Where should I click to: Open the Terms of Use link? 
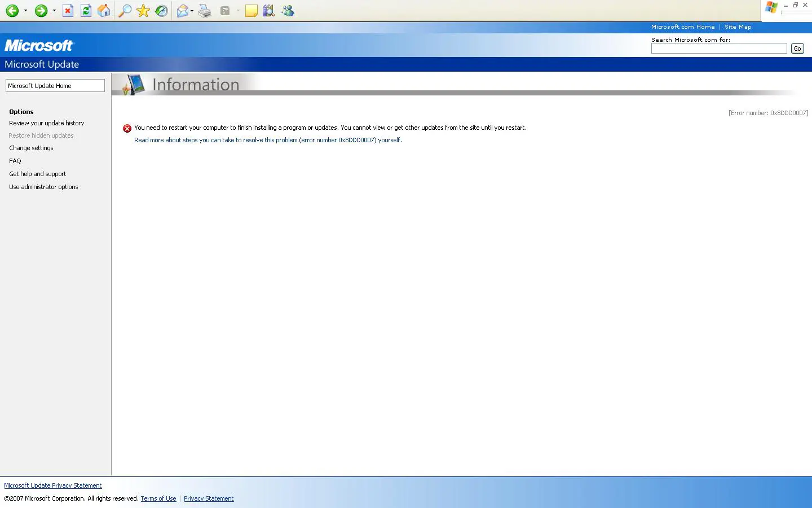pos(158,498)
